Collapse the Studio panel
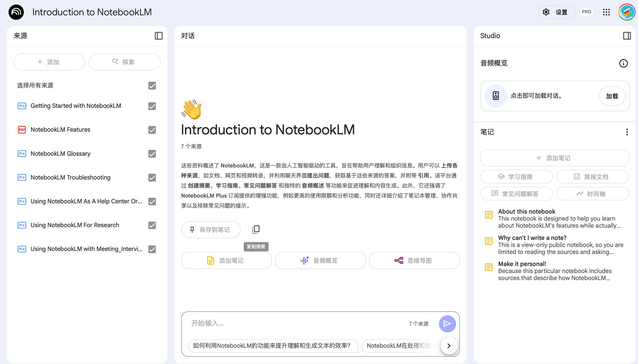 pyautogui.click(x=627, y=36)
